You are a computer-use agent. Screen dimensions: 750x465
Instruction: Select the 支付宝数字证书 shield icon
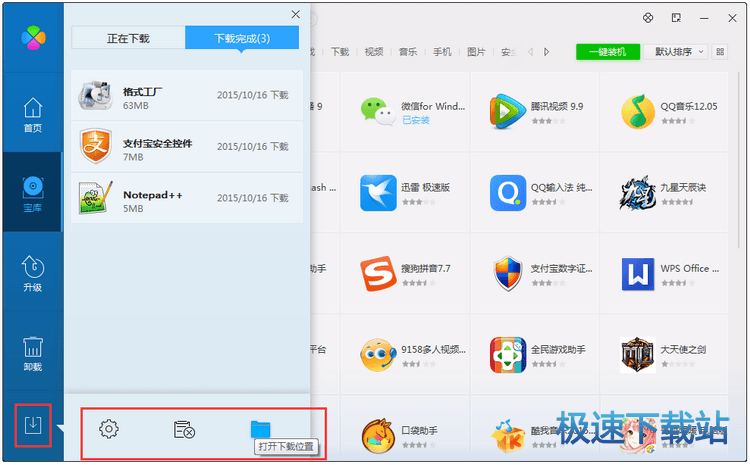pos(507,274)
